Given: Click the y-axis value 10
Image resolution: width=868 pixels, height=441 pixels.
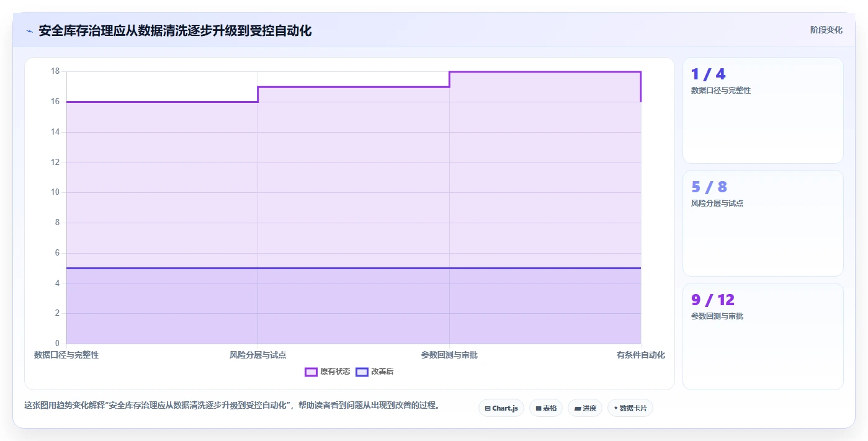Looking at the screenshot, I should coord(55,192).
